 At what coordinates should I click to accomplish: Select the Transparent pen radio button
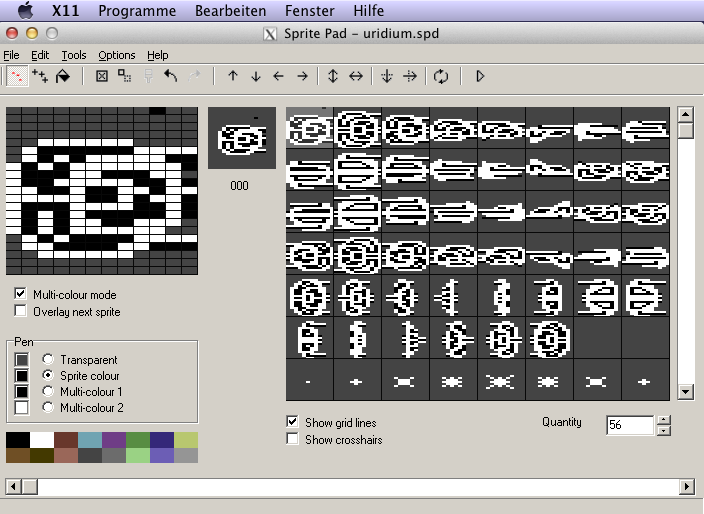(x=48, y=359)
